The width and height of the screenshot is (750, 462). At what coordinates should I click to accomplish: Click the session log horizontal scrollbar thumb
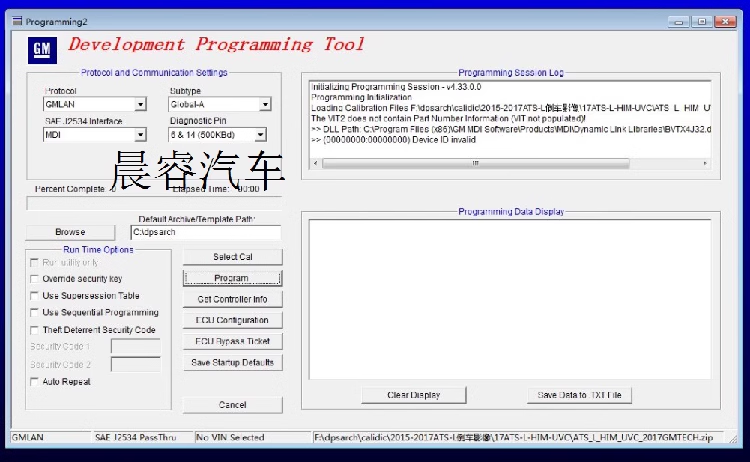476,163
